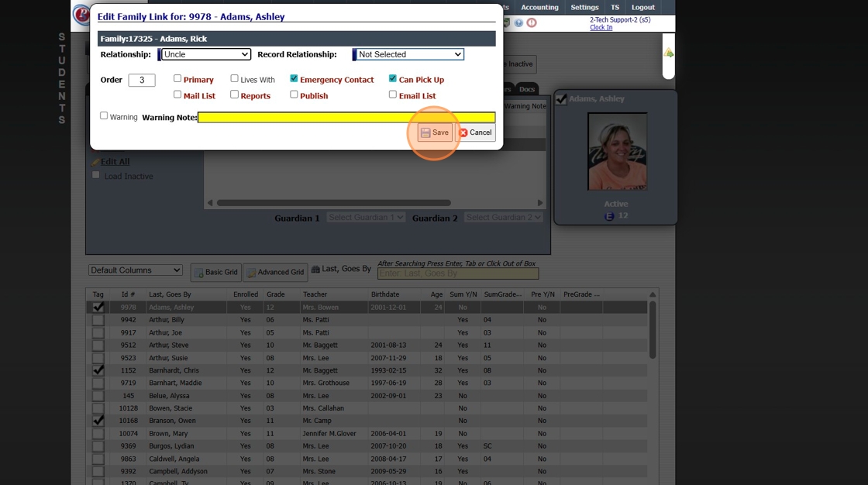Click the grid scroll-up arrow
868x485 pixels.
click(653, 294)
